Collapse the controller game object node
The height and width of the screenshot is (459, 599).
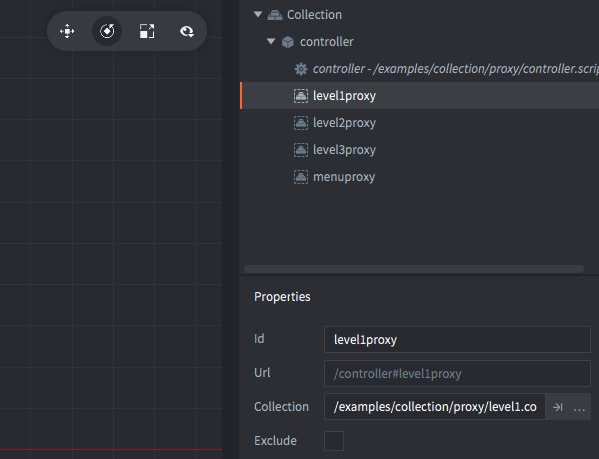pos(271,41)
